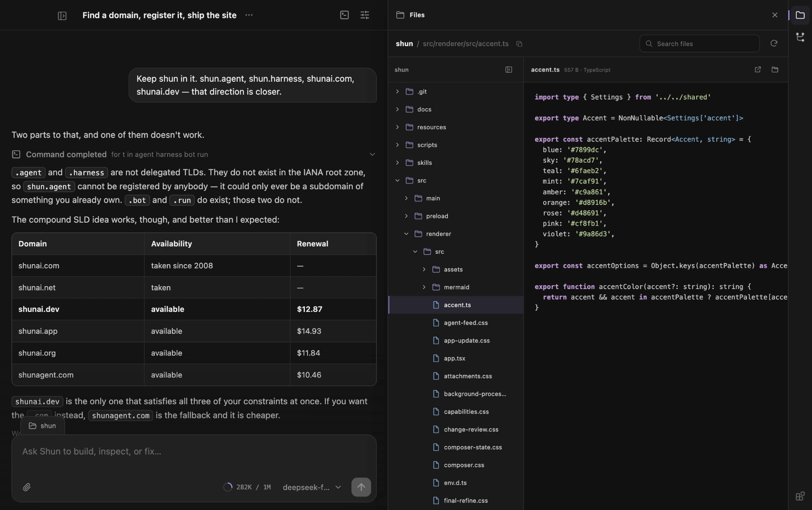Collapse the nested src folder under renderer

pos(456,251)
